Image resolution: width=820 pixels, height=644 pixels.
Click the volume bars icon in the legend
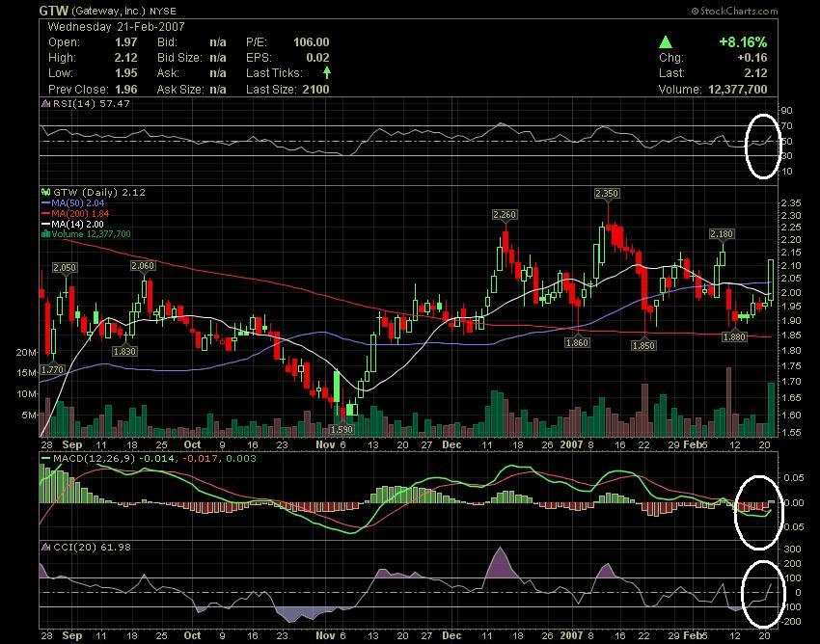tap(46, 233)
